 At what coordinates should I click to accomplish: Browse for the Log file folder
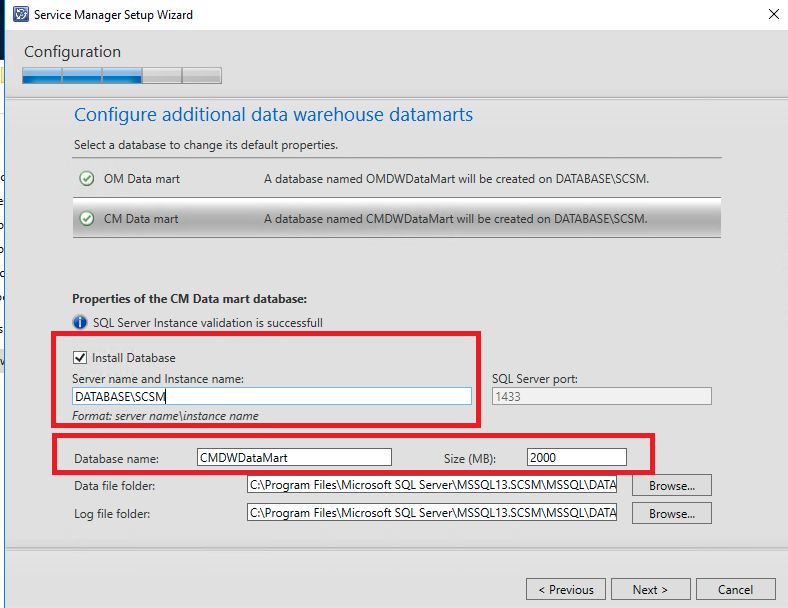point(671,513)
